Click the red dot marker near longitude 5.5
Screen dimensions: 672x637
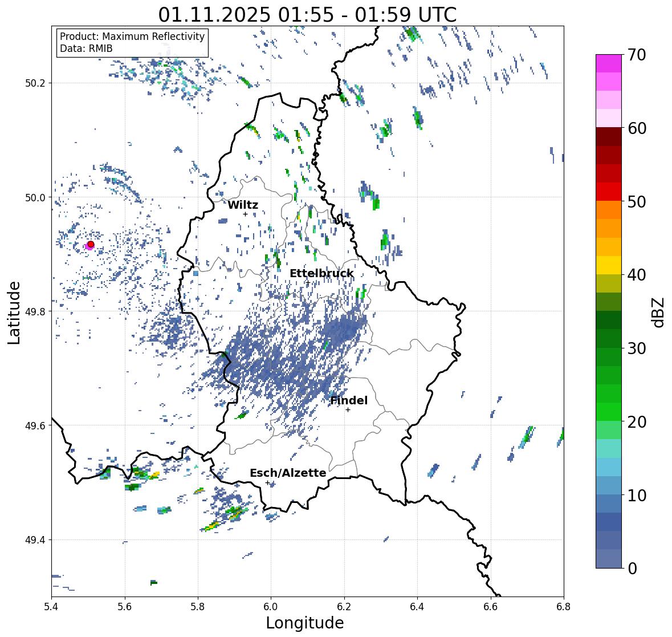91,244
